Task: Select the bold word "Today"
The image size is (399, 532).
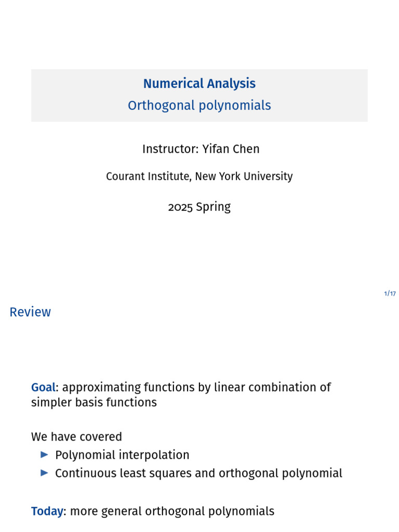Action: tap(47, 511)
